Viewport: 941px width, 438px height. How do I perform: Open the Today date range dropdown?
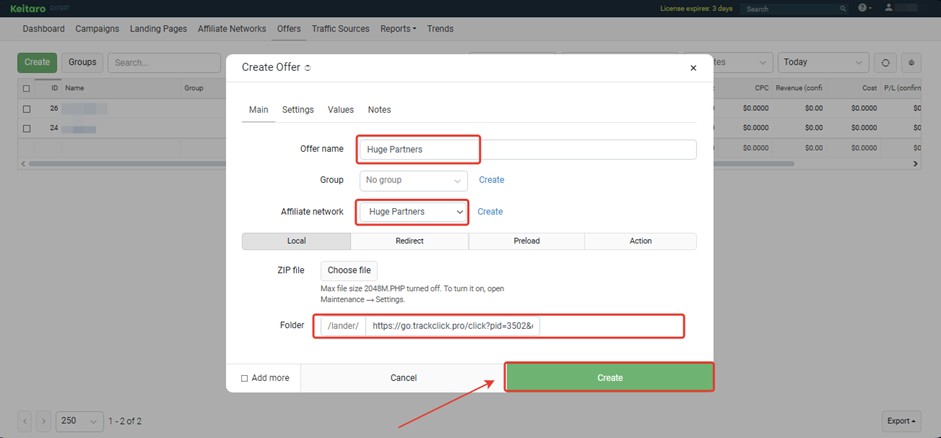tap(823, 62)
